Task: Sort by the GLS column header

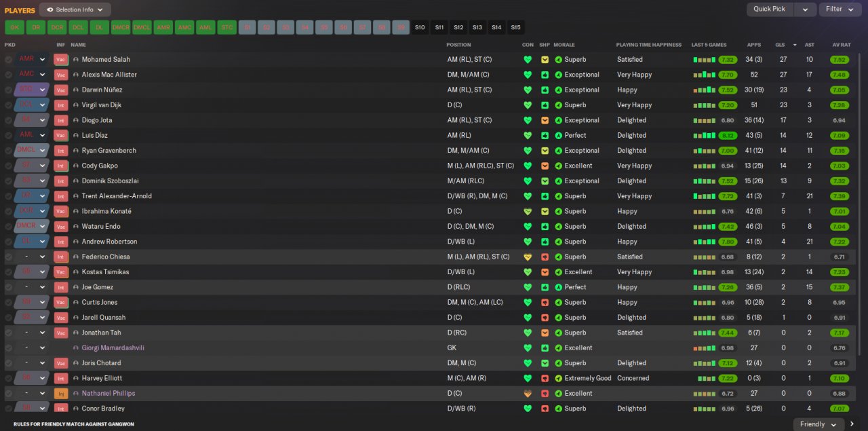Action: click(x=780, y=45)
